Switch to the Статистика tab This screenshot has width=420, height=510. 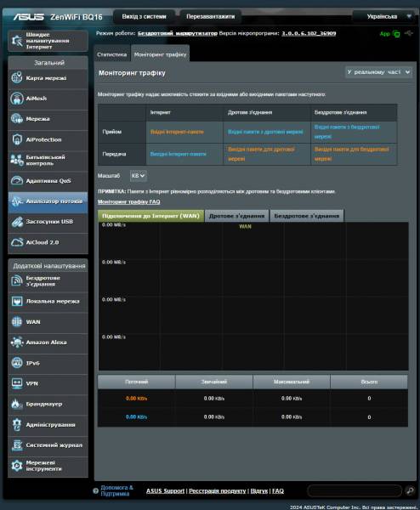pyautogui.click(x=112, y=54)
